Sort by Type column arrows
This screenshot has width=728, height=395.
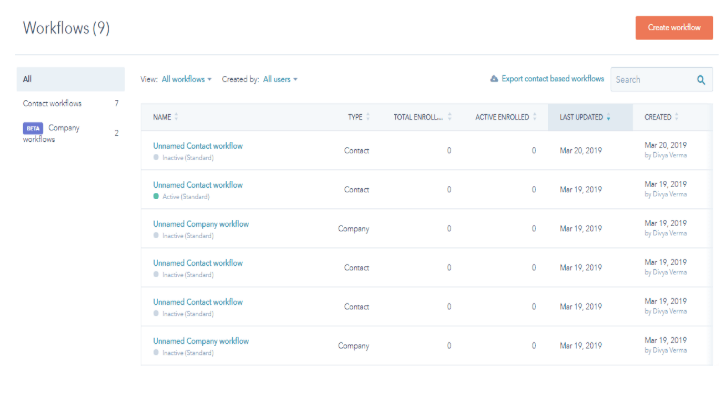[368, 117]
